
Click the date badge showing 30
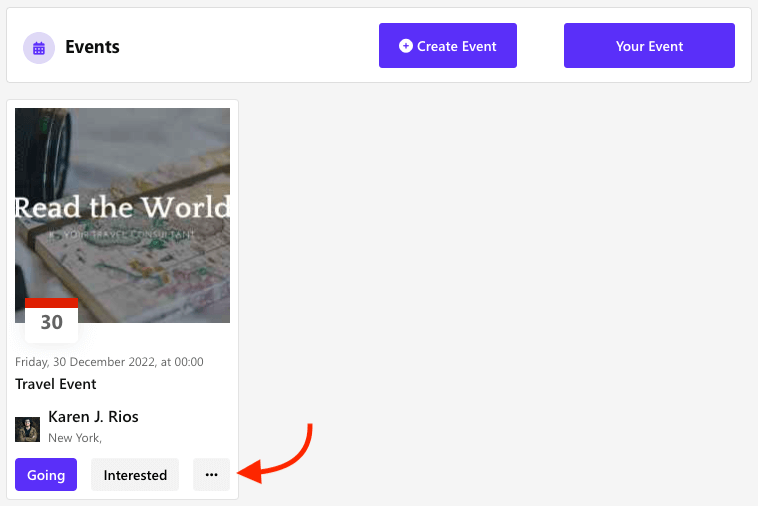(51, 321)
